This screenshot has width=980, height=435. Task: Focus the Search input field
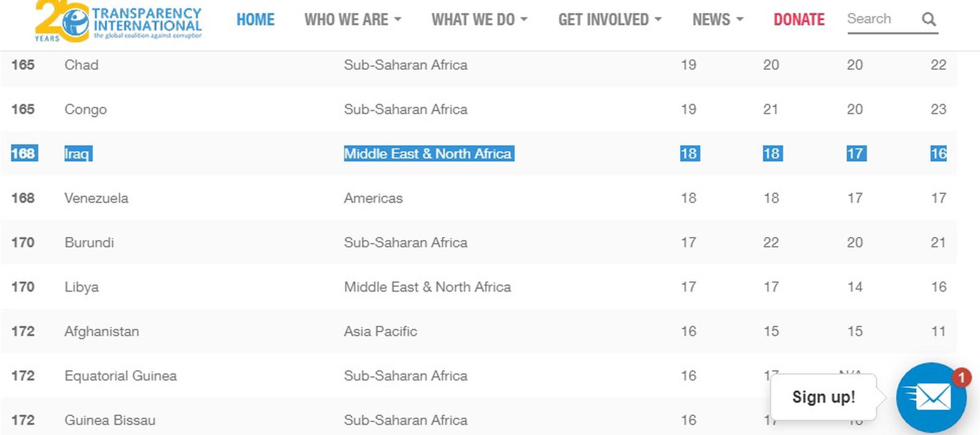coord(880,19)
